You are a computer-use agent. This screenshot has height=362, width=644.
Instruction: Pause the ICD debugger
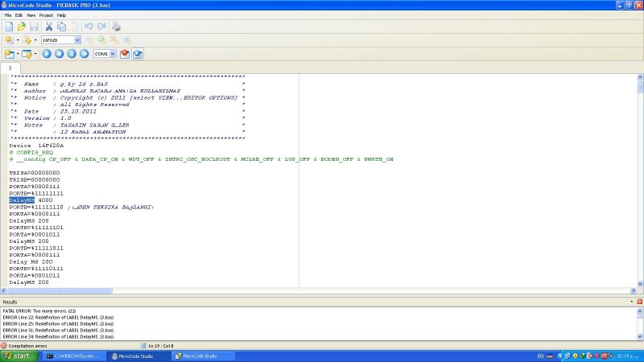point(72,54)
